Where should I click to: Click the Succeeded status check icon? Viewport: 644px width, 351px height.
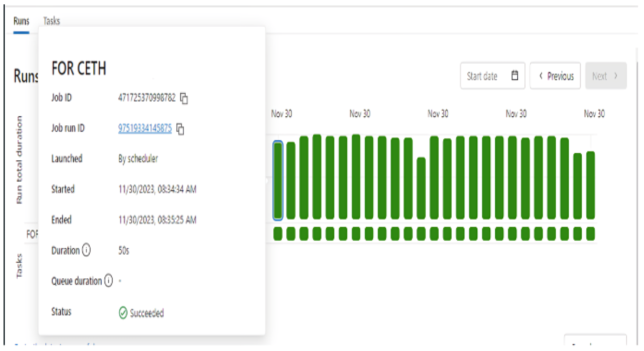[x=123, y=313]
